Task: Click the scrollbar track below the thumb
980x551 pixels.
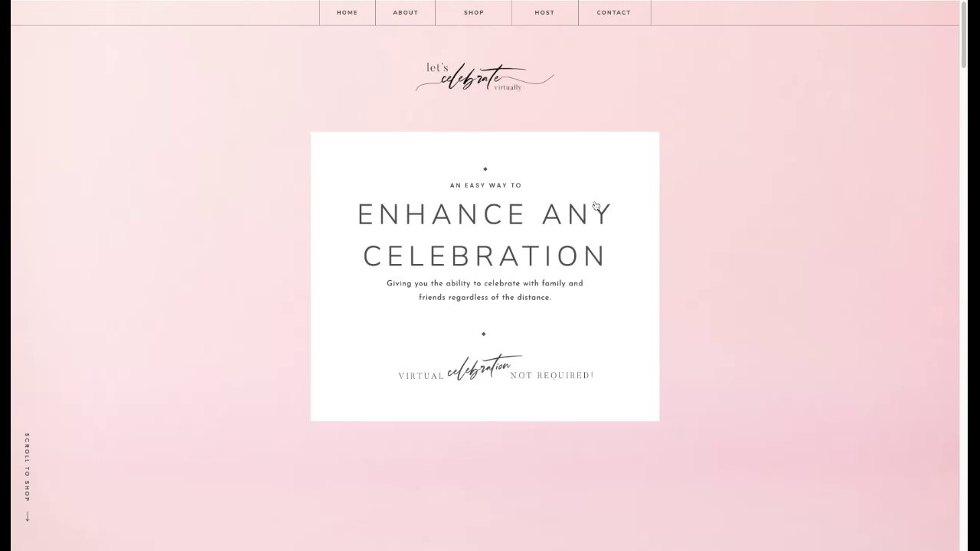Action: coord(964,306)
